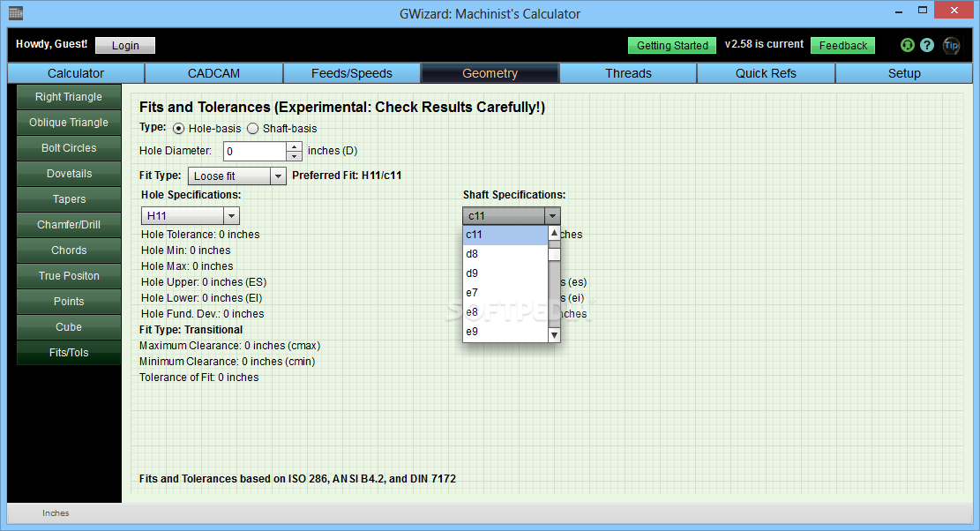
Task: Select the Hole-basis radio button
Action: [x=179, y=129]
